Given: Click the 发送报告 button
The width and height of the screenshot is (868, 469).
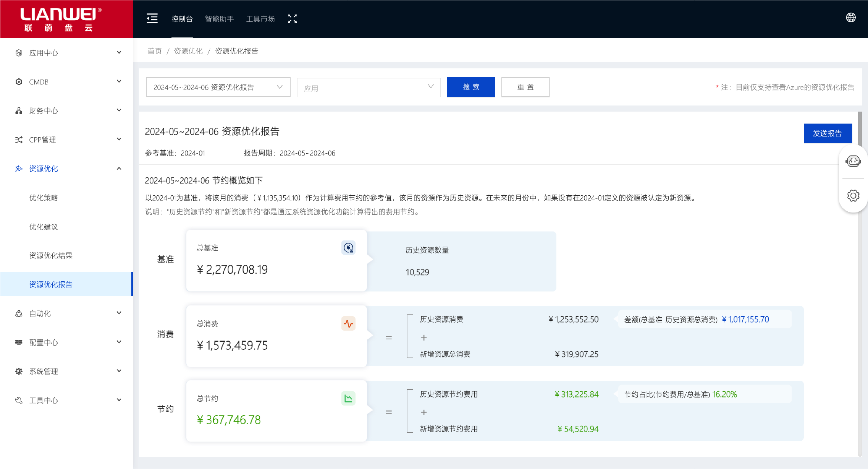Looking at the screenshot, I should click(828, 133).
